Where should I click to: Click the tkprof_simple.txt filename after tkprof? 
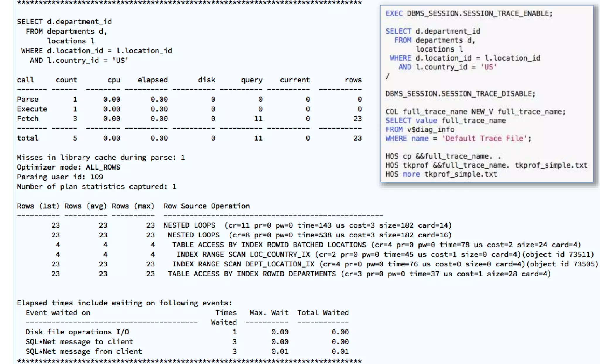point(551,165)
